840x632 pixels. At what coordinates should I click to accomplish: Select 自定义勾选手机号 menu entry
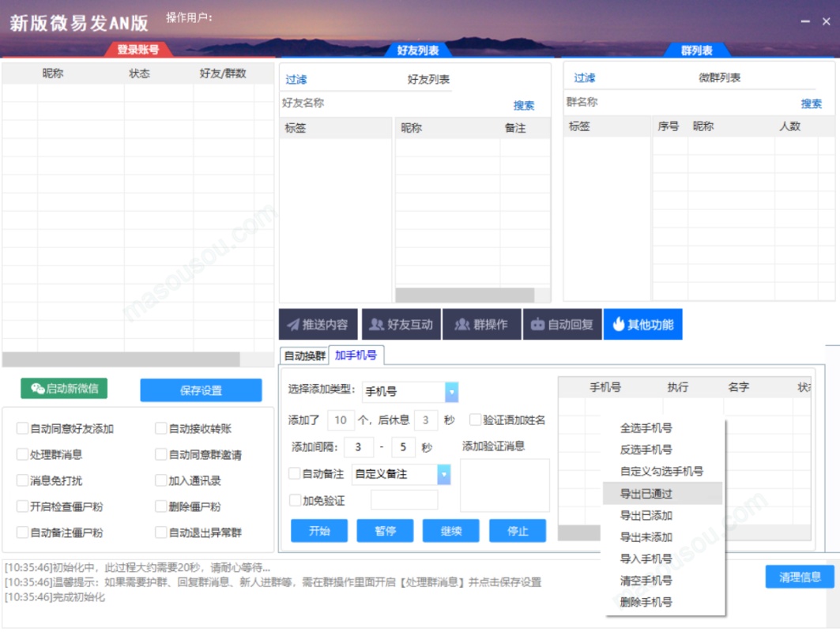pyautogui.click(x=663, y=472)
